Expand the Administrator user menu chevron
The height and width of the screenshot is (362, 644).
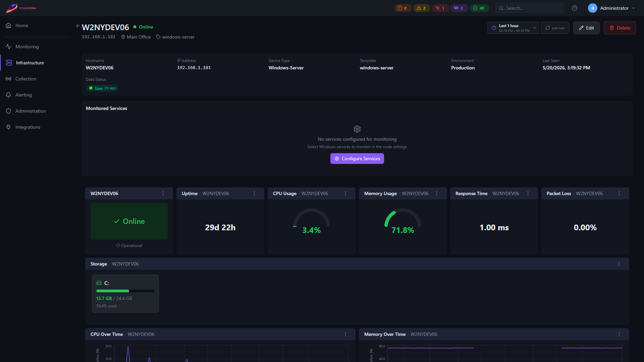coord(634,8)
